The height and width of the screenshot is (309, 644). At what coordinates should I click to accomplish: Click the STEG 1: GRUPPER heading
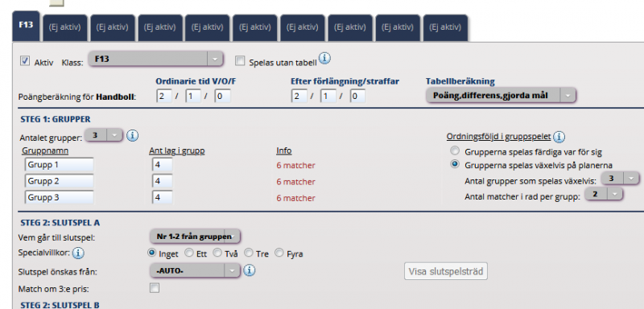[56, 119]
